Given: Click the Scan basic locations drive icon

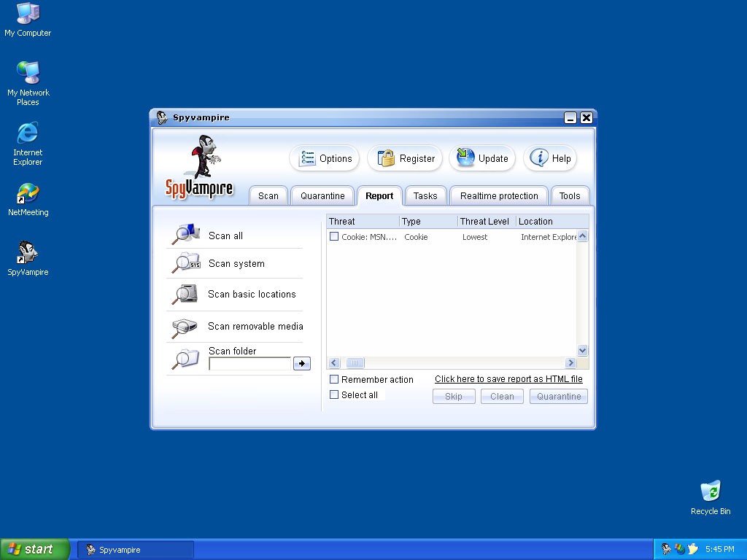Looking at the screenshot, I should [x=185, y=294].
